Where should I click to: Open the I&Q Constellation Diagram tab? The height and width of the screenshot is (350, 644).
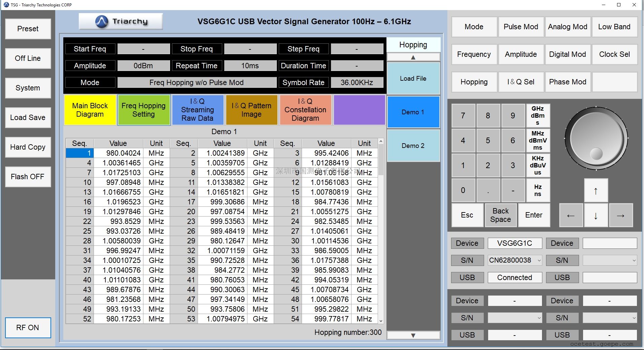[305, 110]
